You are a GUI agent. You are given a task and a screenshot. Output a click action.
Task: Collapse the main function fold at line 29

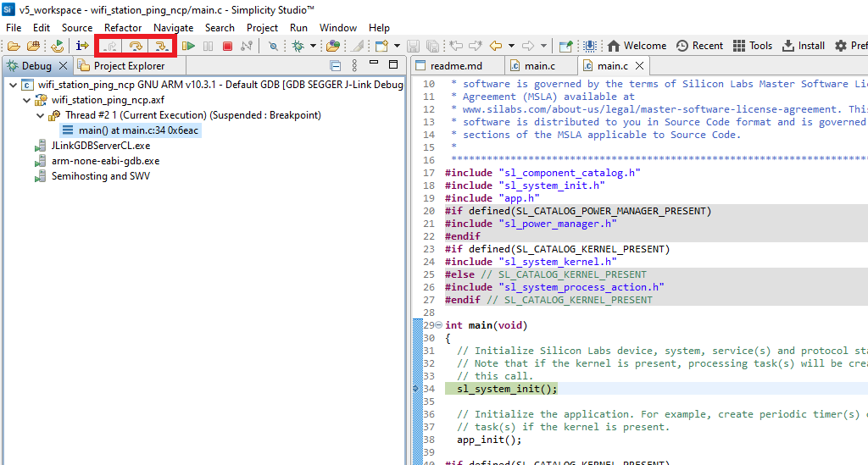coord(439,325)
